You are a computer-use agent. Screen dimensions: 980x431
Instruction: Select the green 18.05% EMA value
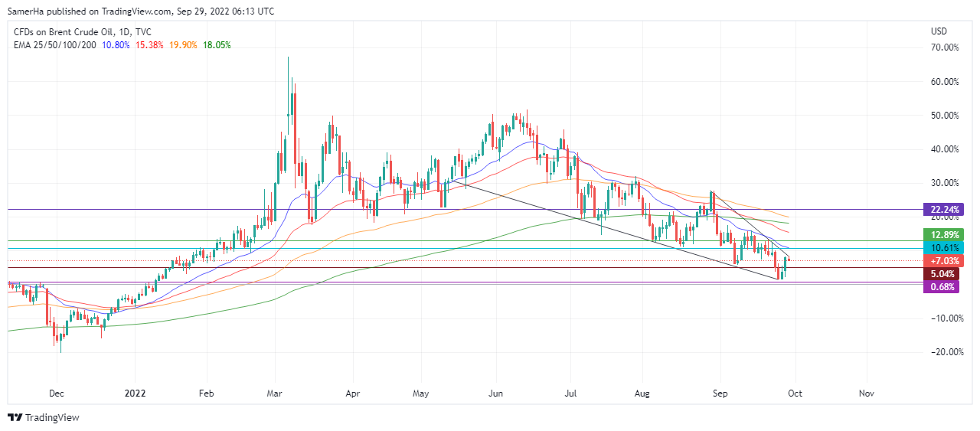click(215, 45)
